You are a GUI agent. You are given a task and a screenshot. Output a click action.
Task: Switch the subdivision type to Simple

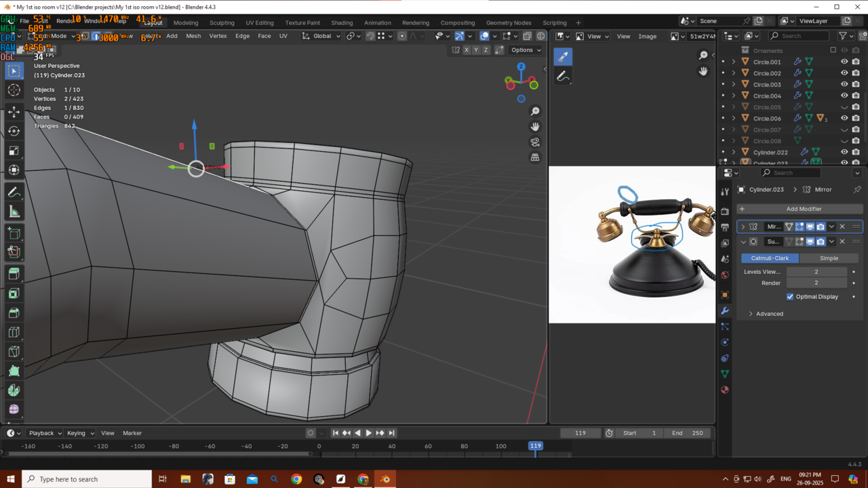(829, 258)
